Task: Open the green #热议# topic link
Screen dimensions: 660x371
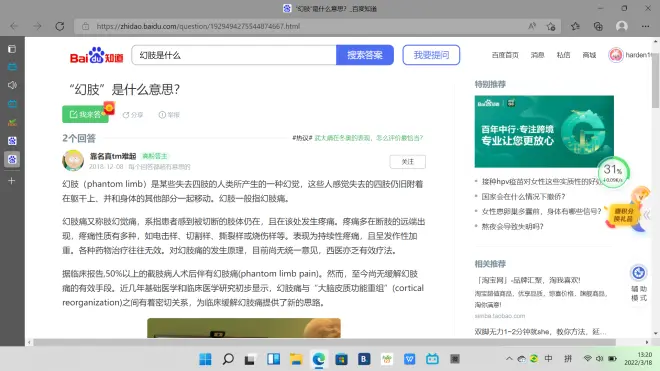Action: tap(369, 138)
